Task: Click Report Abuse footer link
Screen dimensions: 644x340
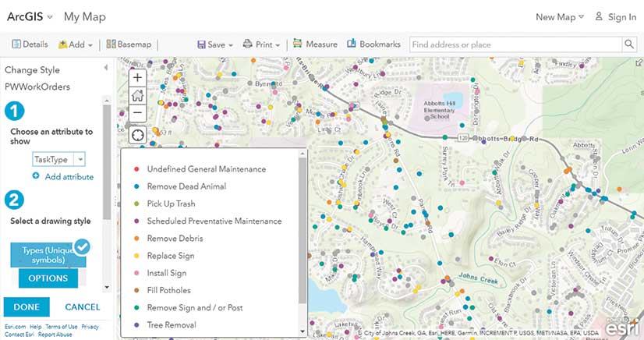Action: point(55,335)
